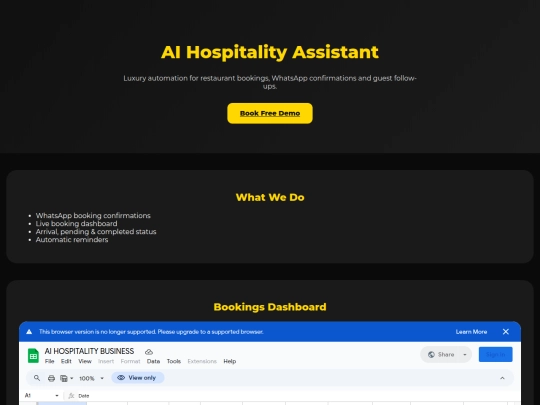Click the Book Free Demo button

coord(270,113)
